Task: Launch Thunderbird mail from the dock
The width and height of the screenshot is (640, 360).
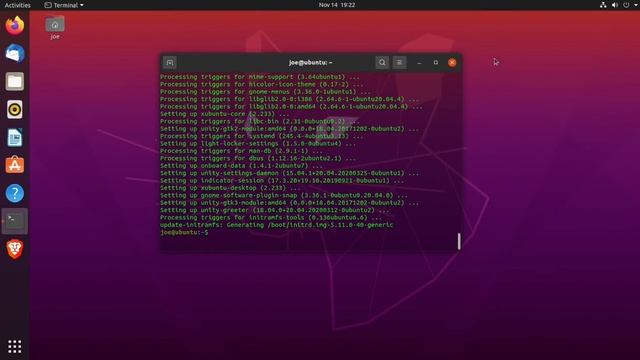Action: tap(15, 53)
